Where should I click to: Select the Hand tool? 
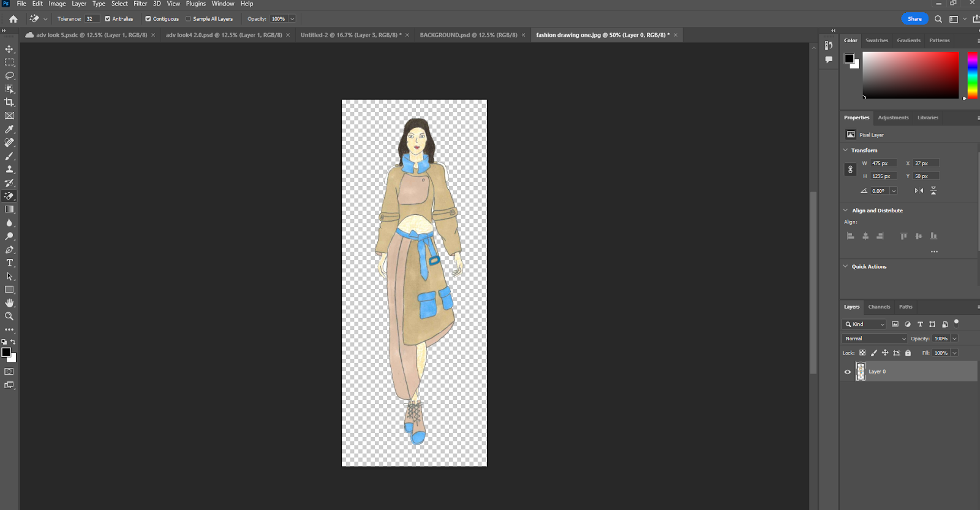9,303
